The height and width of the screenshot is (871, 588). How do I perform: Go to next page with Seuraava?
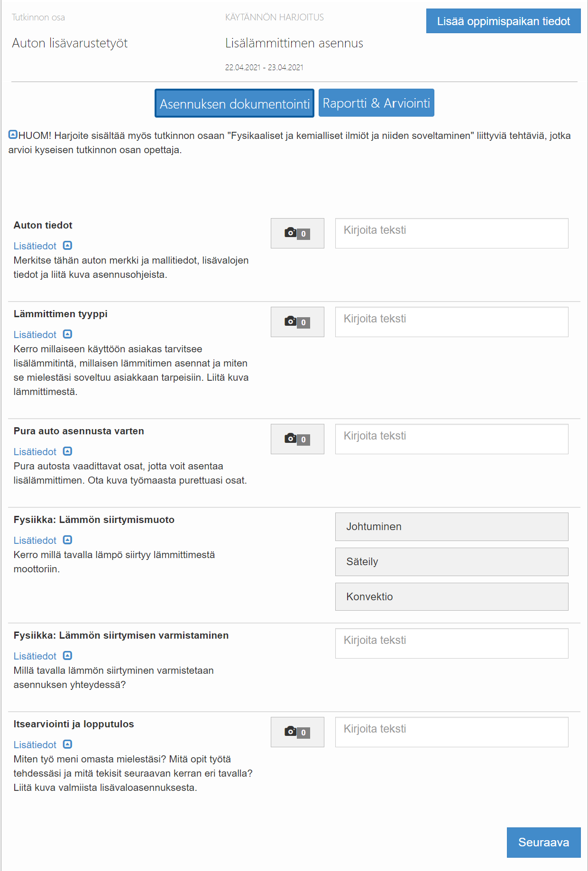[x=543, y=843]
